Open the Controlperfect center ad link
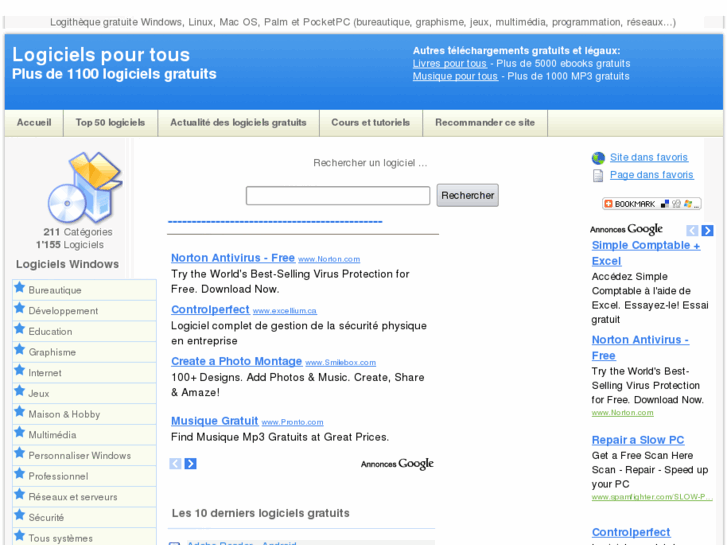This screenshot has width=727, height=545. (x=210, y=309)
